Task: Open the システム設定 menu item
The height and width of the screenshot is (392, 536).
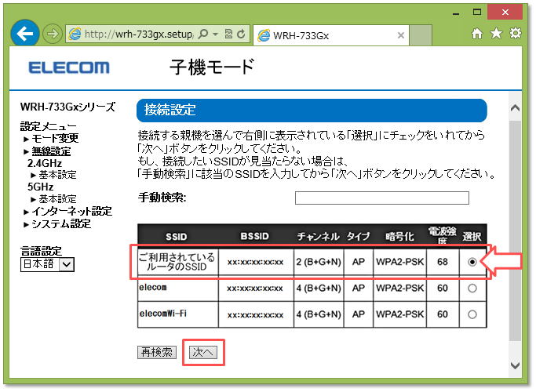Action: point(61,224)
